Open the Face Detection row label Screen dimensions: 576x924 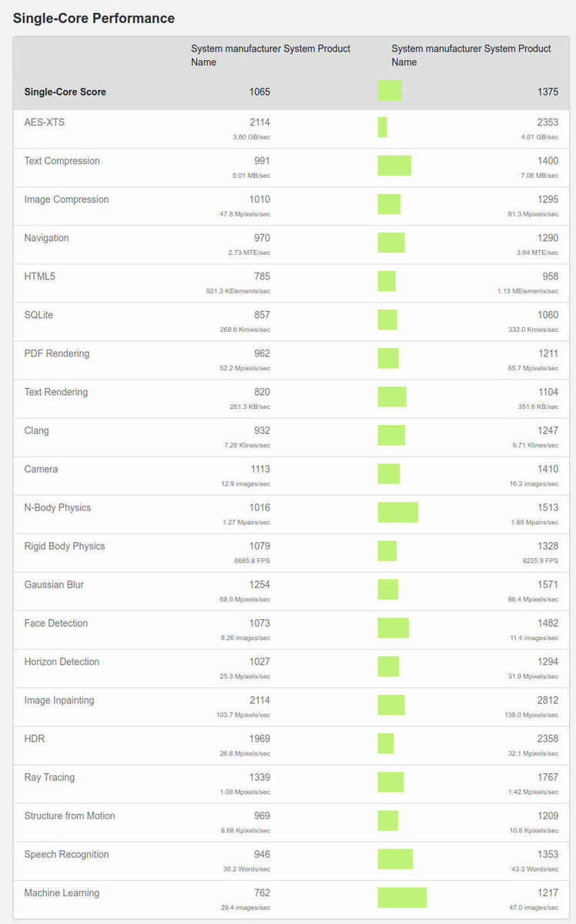click(56, 623)
